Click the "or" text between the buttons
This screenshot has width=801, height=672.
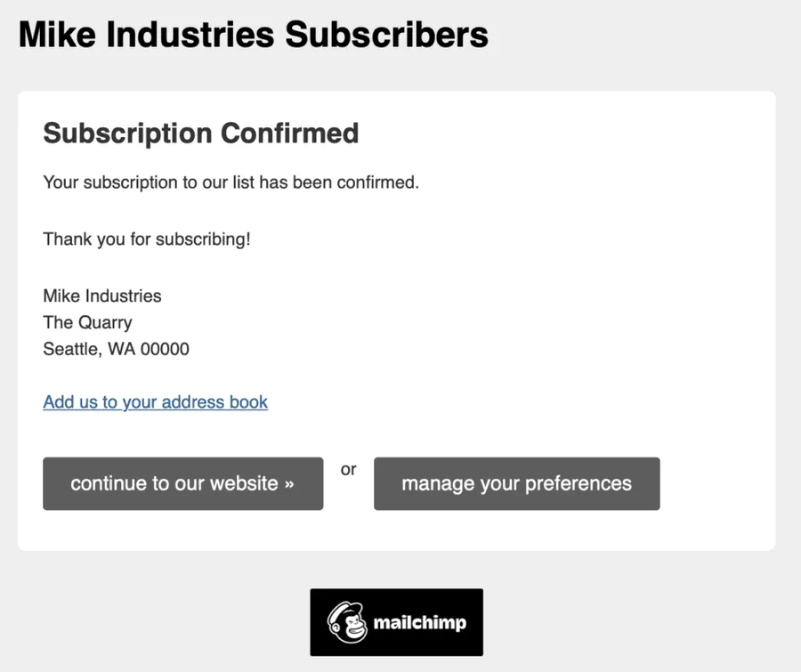pos(348,469)
